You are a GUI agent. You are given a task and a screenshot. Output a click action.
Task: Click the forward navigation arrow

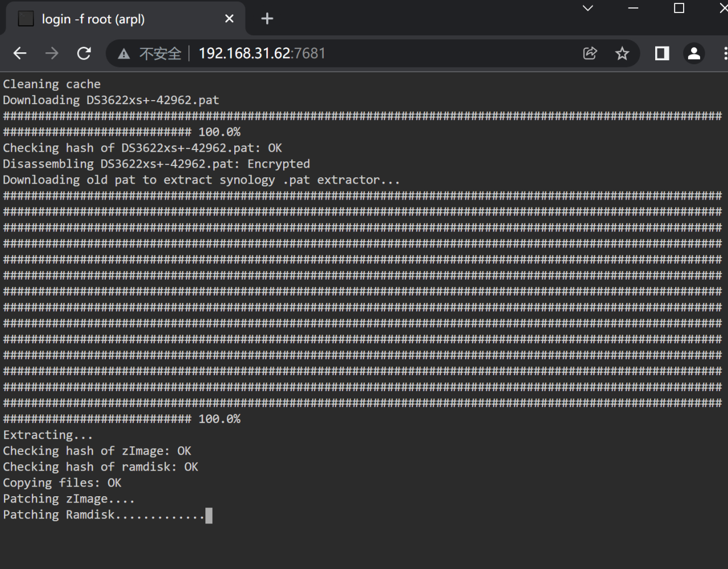tap(52, 53)
